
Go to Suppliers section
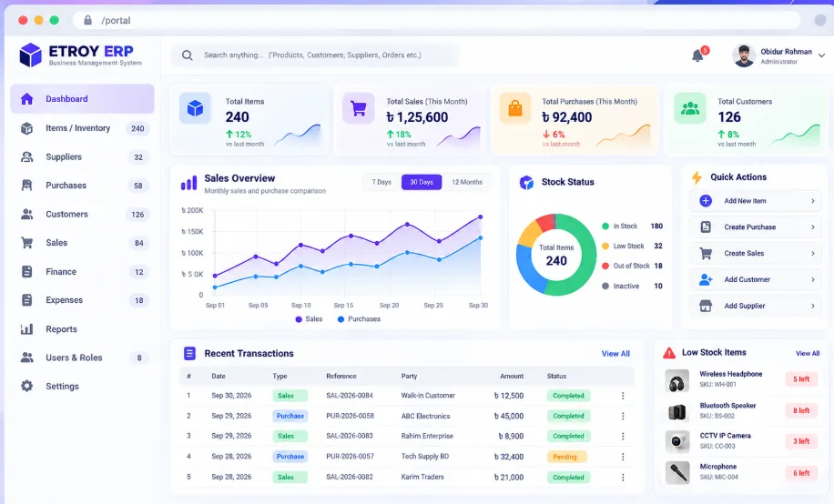point(83,156)
